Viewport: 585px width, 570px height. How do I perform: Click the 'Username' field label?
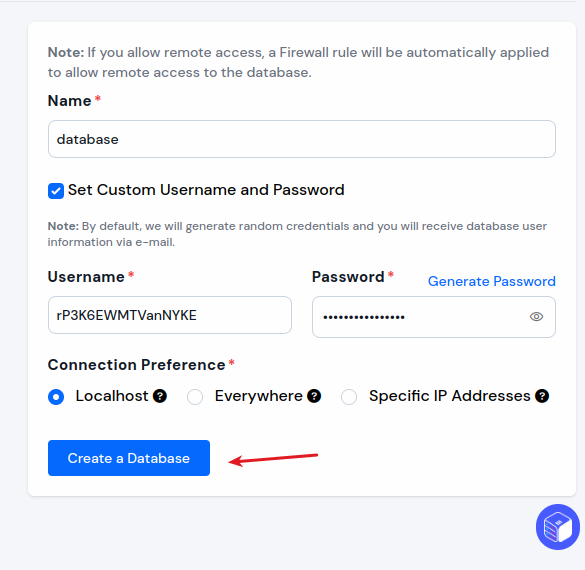[x=86, y=277]
